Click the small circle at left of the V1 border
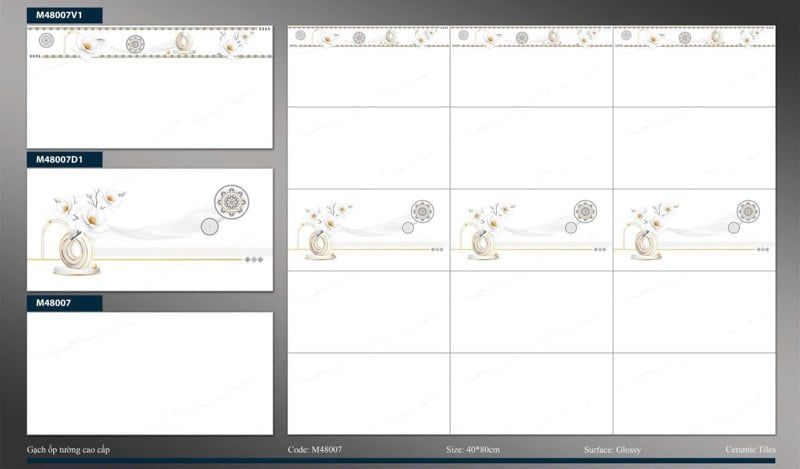The width and height of the screenshot is (800, 469). [x=46, y=40]
